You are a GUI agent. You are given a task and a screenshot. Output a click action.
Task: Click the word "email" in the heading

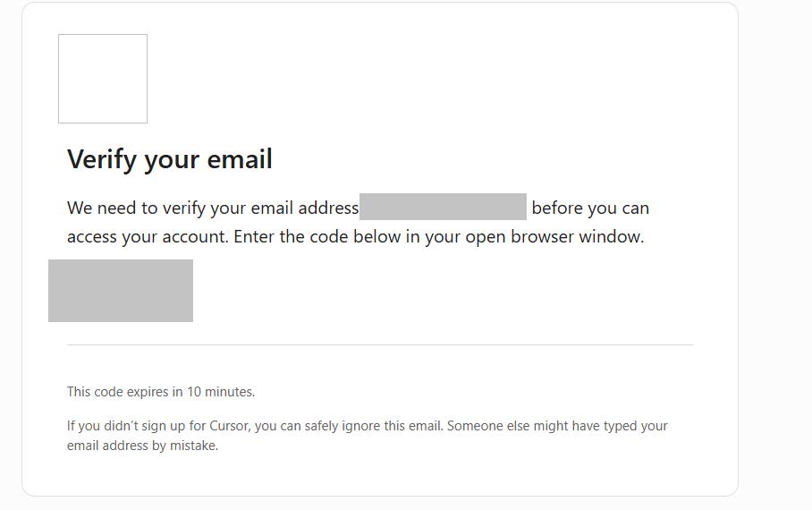(x=240, y=158)
